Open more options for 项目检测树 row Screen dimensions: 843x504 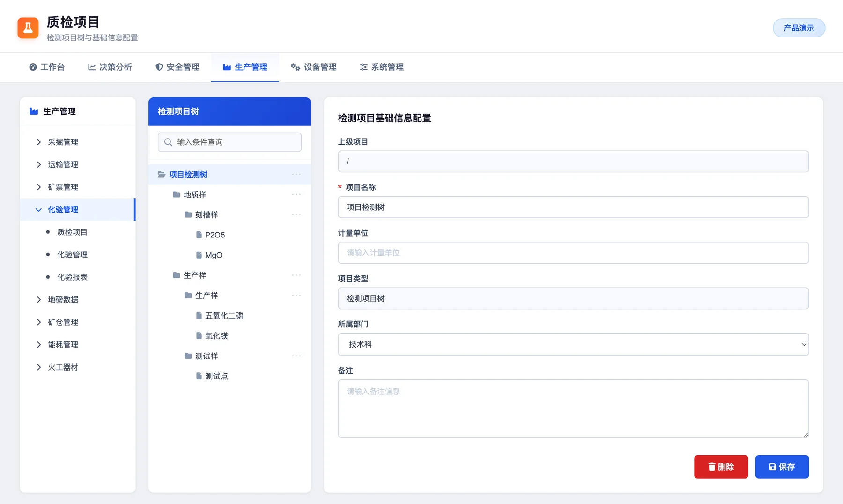coord(296,174)
